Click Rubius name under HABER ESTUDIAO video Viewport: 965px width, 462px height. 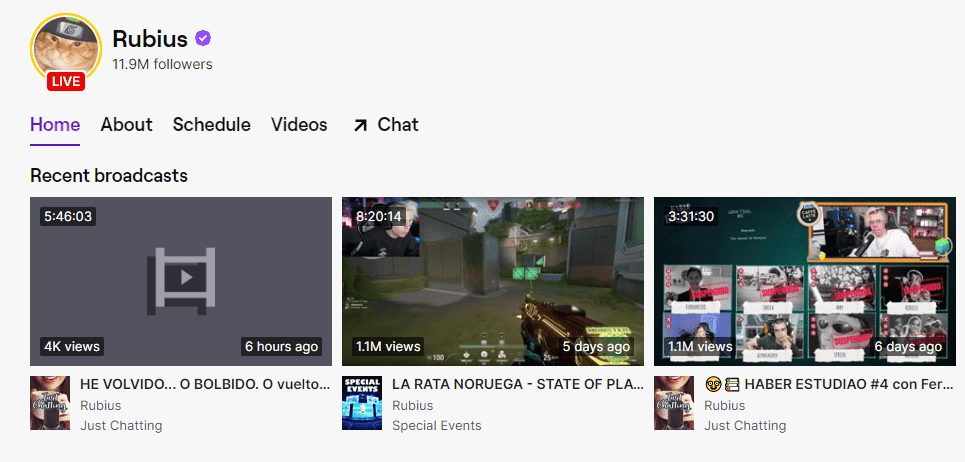pyautogui.click(x=724, y=405)
